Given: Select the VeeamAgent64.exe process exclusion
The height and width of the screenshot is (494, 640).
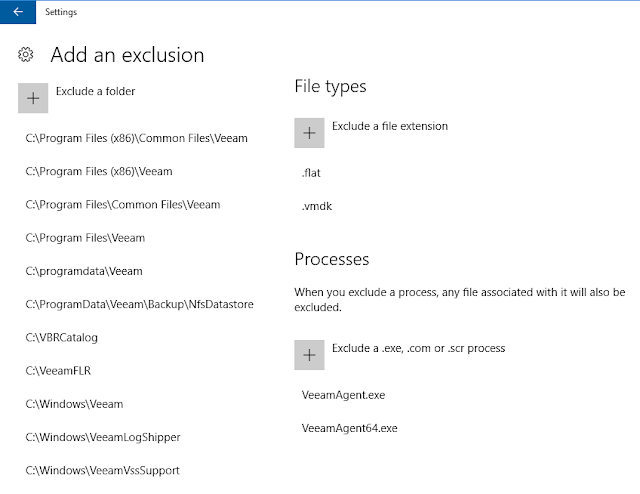Looking at the screenshot, I should pyautogui.click(x=349, y=428).
